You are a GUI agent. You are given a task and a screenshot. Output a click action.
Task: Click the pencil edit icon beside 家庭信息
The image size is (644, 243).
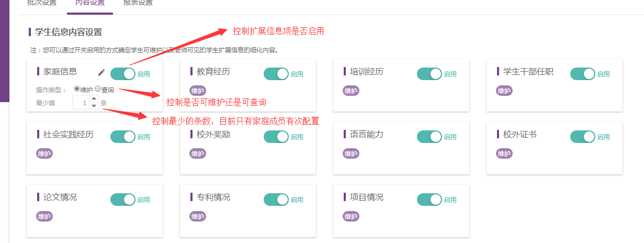[x=101, y=73]
